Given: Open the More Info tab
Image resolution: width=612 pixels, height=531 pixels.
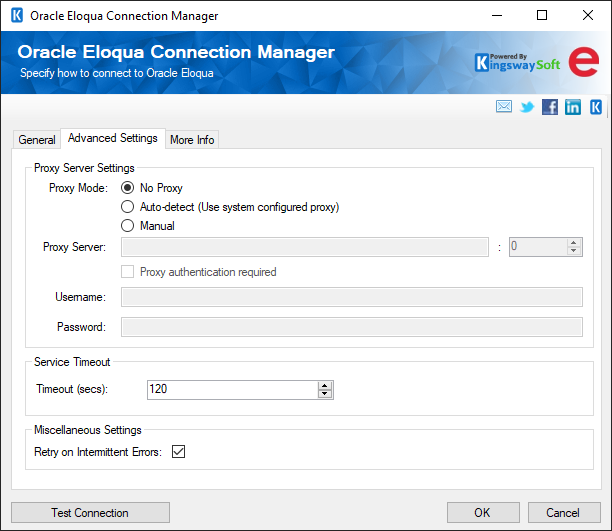Looking at the screenshot, I should [192, 139].
